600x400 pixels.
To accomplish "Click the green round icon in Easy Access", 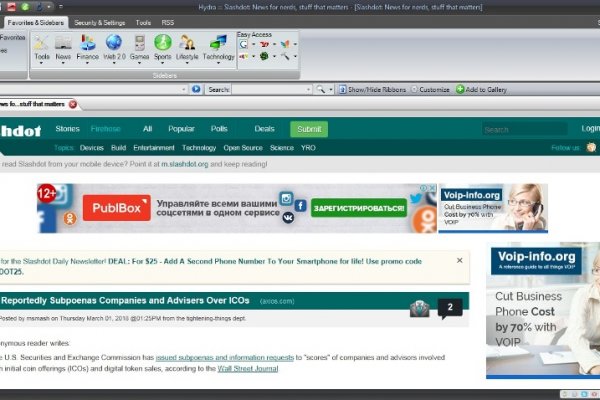I will [x=264, y=56].
